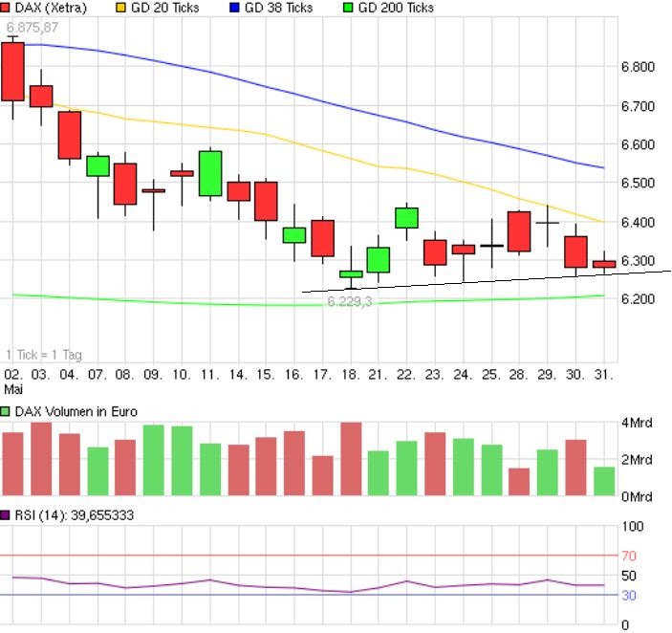Click the 'GD 20 Ticks' legend label

[165, 8]
